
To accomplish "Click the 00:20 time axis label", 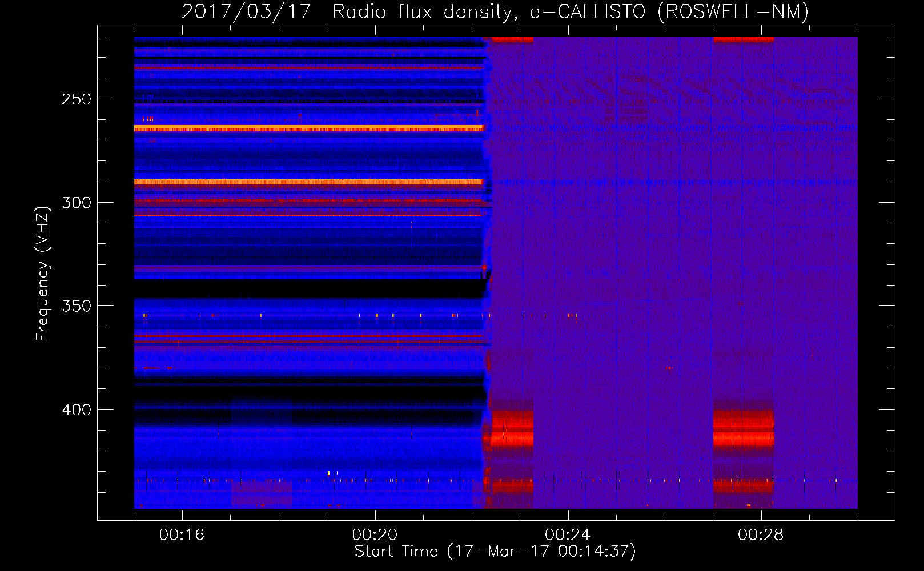I will pyautogui.click(x=375, y=534).
